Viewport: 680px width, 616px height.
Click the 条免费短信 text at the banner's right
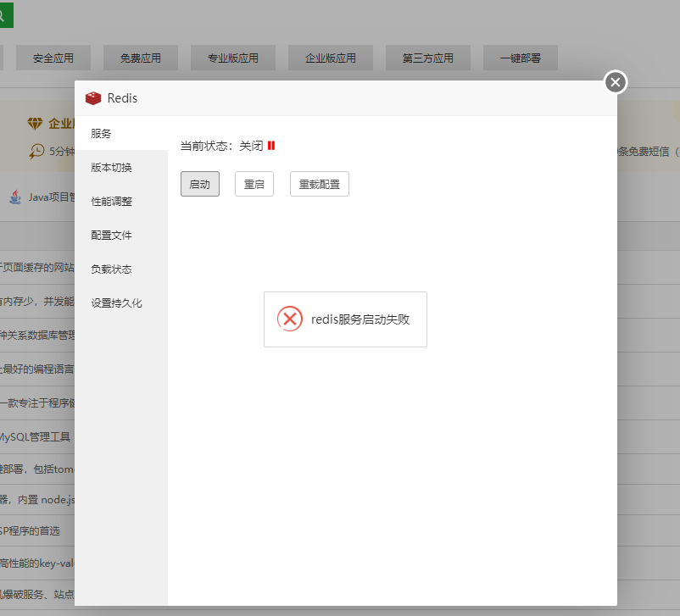pos(644,152)
